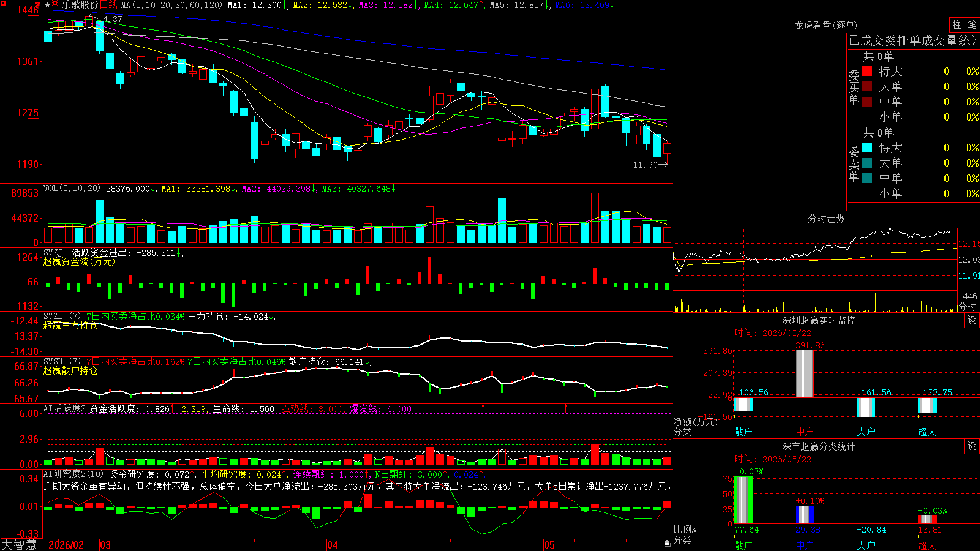Viewport: 980px width, 551px height.
Task: Click the 分时走势 panel title
Action: pos(826,219)
